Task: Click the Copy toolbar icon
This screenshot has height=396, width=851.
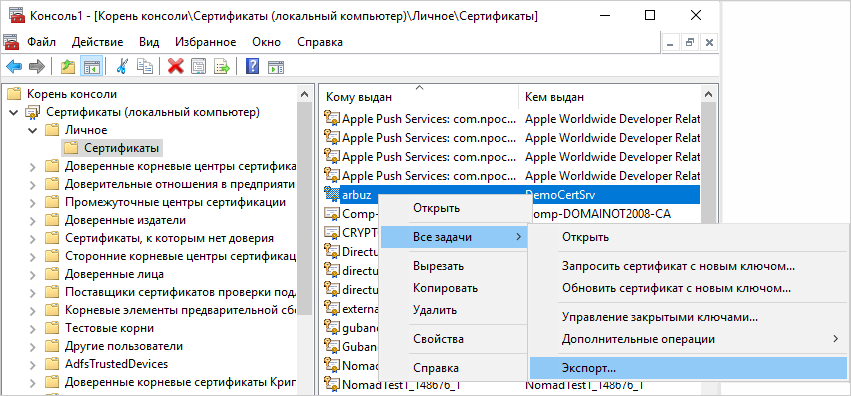Action: (144, 67)
